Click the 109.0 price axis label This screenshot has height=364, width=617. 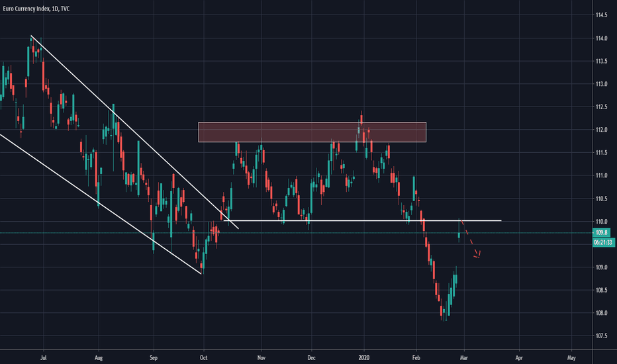pyautogui.click(x=601, y=267)
